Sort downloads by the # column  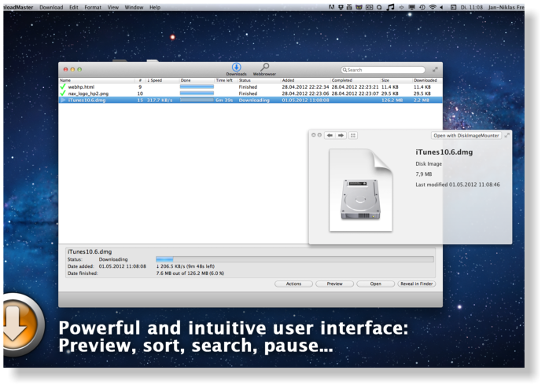[140, 80]
